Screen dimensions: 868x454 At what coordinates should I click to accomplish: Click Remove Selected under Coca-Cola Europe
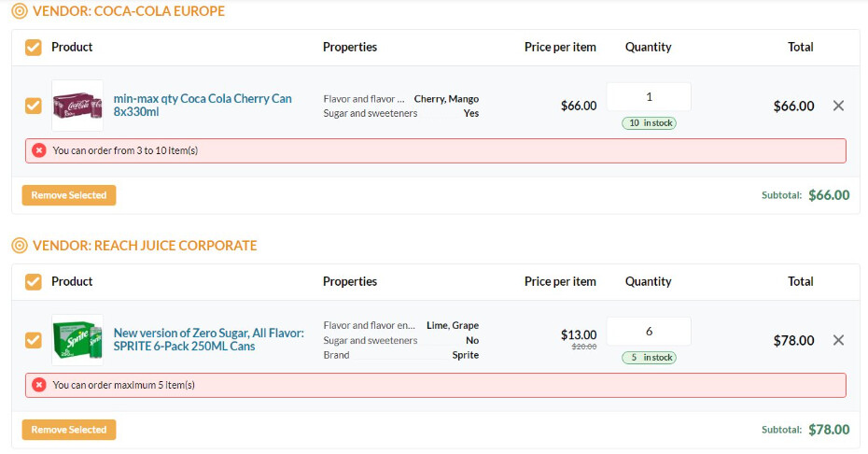click(x=69, y=195)
